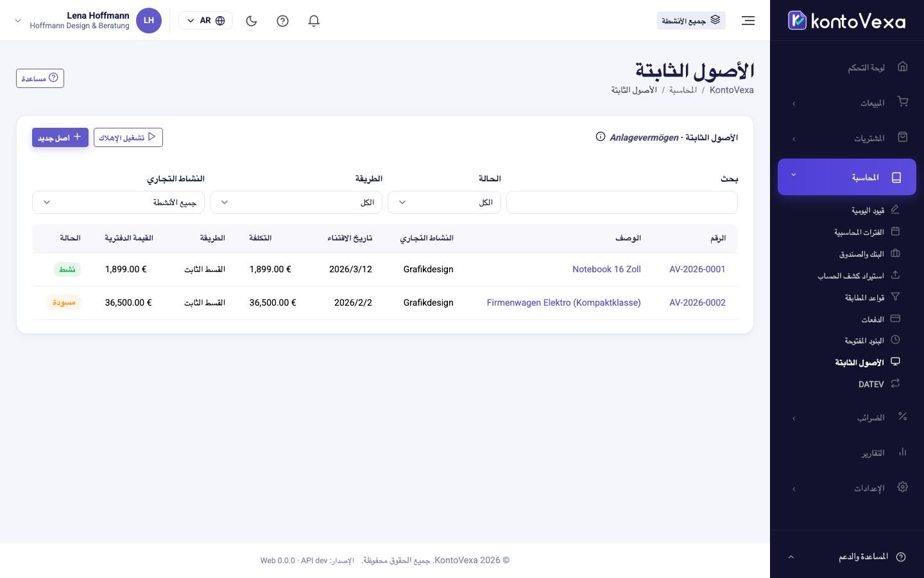Open the الحالة status filter dropdown
The height and width of the screenshot is (578, 924).
tap(444, 202)
